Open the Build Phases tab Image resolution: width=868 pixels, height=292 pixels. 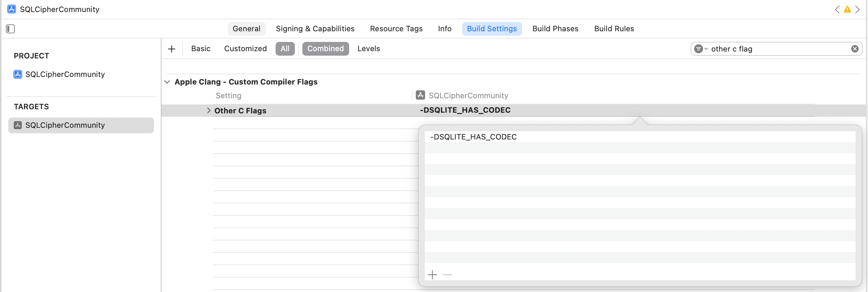[555, 29]
